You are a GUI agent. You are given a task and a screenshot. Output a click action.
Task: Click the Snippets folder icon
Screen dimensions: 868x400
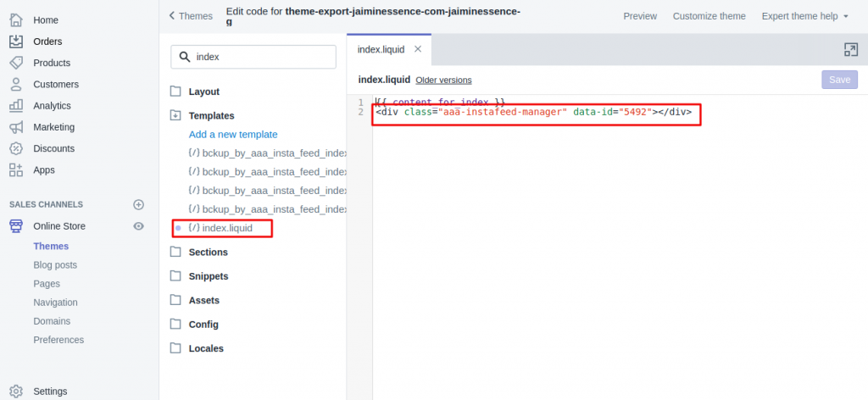pos(175,276)
